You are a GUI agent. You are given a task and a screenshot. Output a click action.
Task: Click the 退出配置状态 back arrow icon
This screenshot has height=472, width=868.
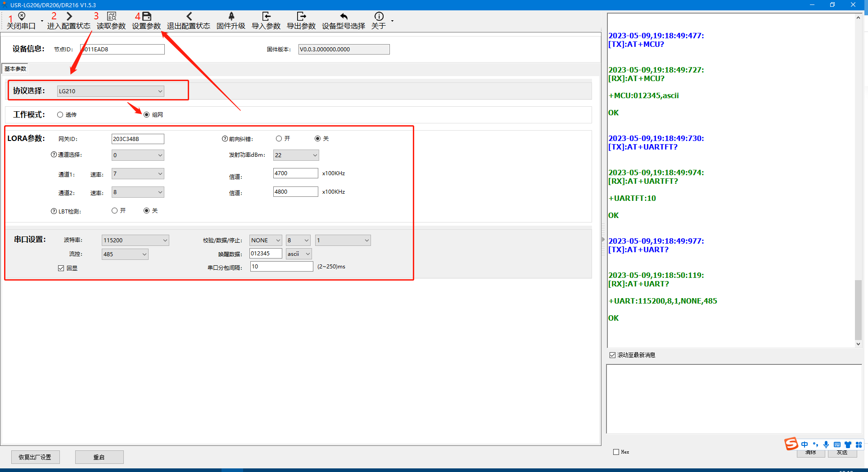point(189,17)
